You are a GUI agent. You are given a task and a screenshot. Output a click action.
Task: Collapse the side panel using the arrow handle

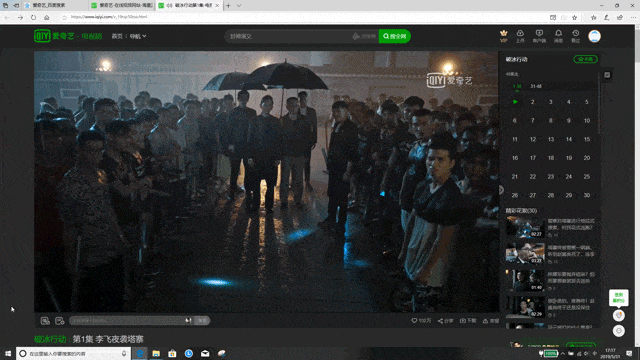[x=501, y=190]
